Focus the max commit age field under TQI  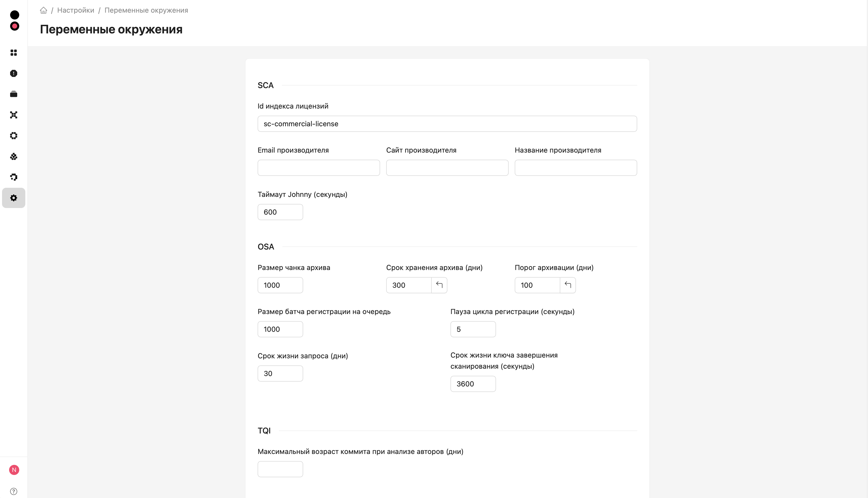coord(280,469)
